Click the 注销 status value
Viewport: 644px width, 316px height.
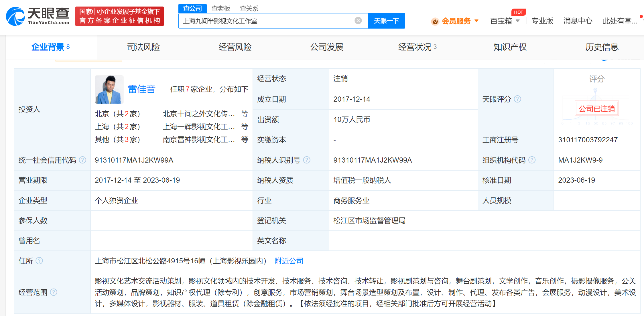tap(340, 79)
